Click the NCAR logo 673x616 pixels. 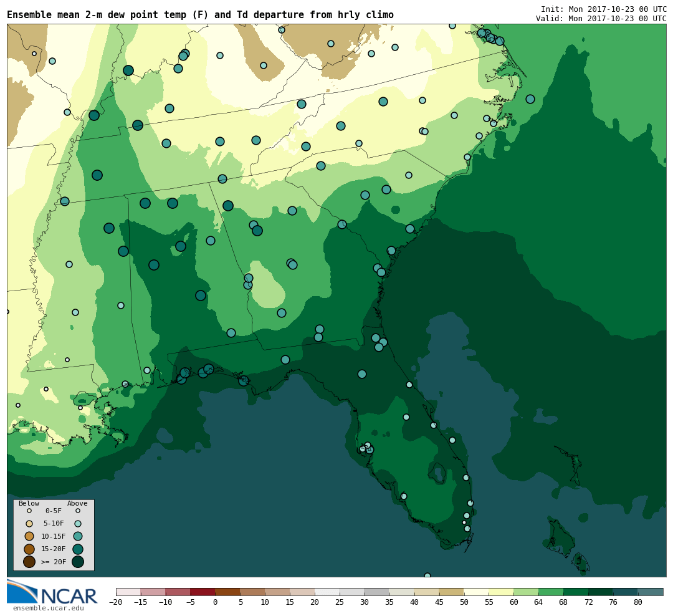[52, 593]
